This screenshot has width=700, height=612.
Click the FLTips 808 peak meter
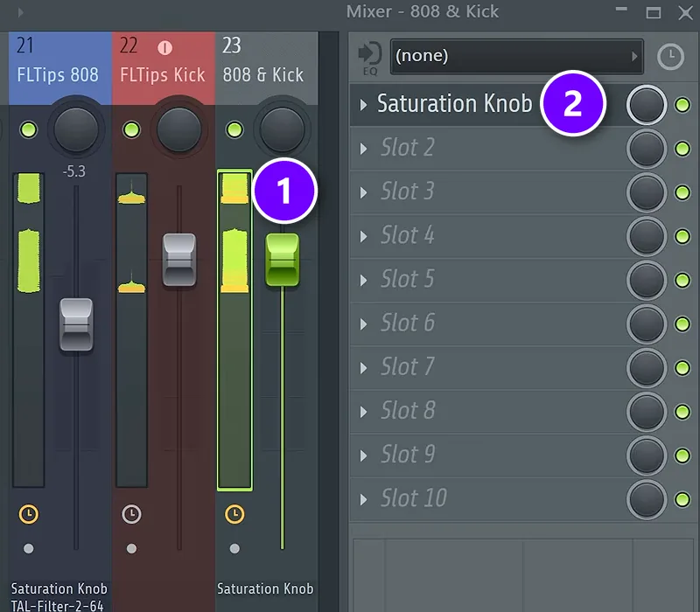29,330
